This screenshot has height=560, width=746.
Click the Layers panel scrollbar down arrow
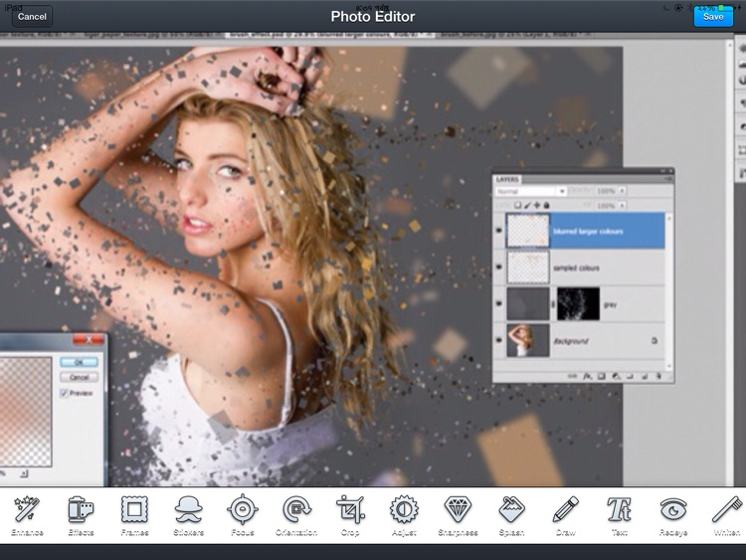click(669, 365)
